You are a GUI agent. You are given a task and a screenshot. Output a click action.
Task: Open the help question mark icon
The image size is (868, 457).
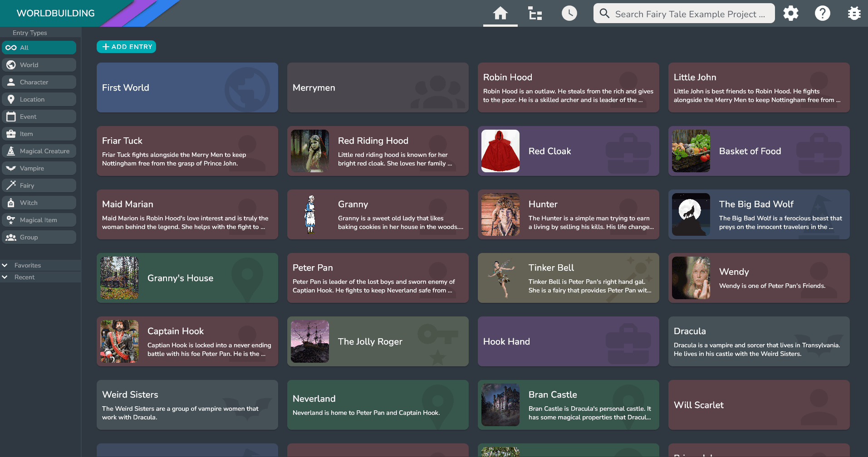click(x=823, y=13)
